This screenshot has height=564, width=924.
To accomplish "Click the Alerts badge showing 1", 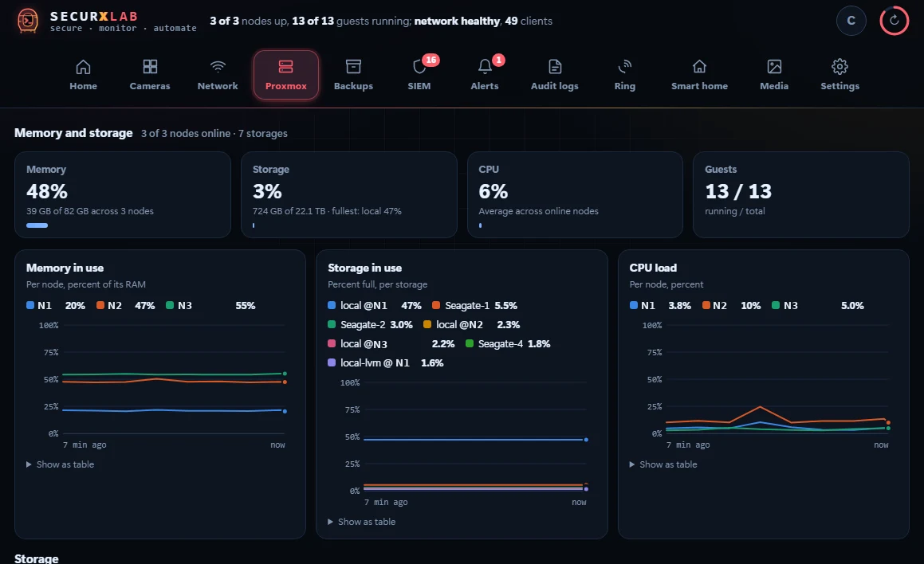I will pos(498,60).
